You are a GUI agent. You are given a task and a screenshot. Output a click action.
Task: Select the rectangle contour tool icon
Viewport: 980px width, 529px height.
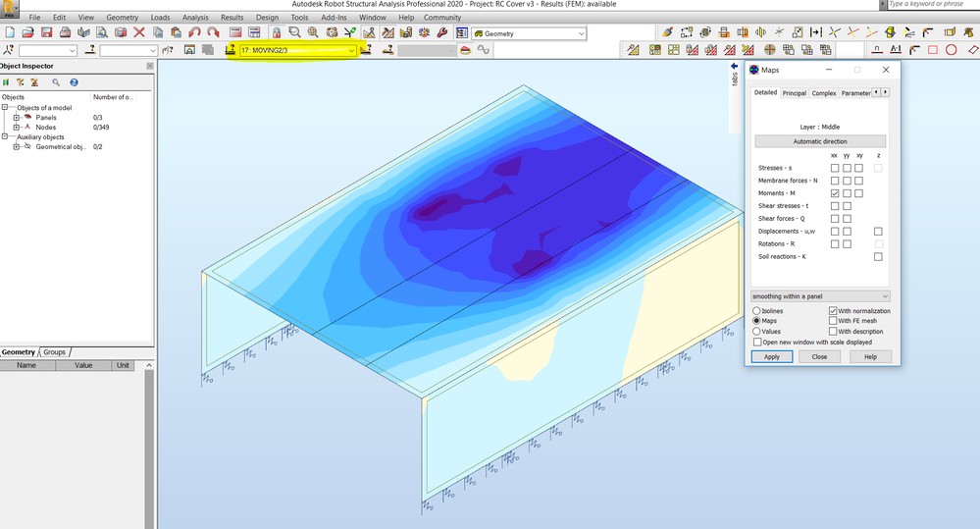pos(933,50)
